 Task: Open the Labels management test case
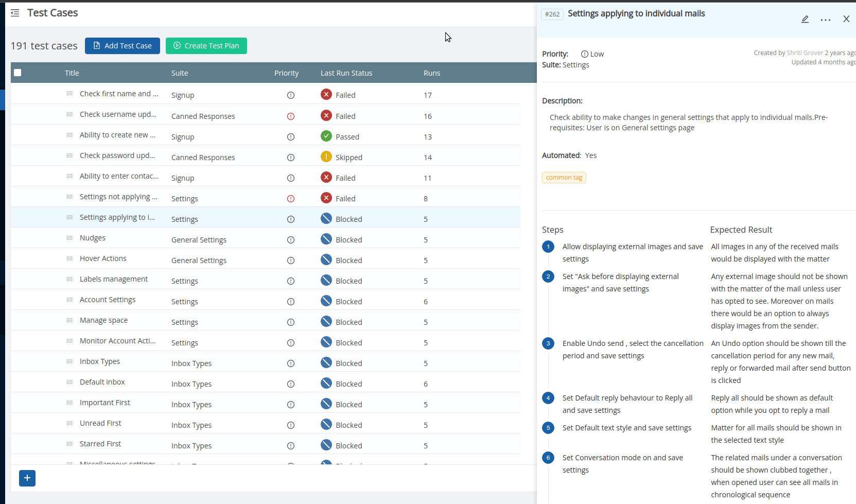(114, 279)
